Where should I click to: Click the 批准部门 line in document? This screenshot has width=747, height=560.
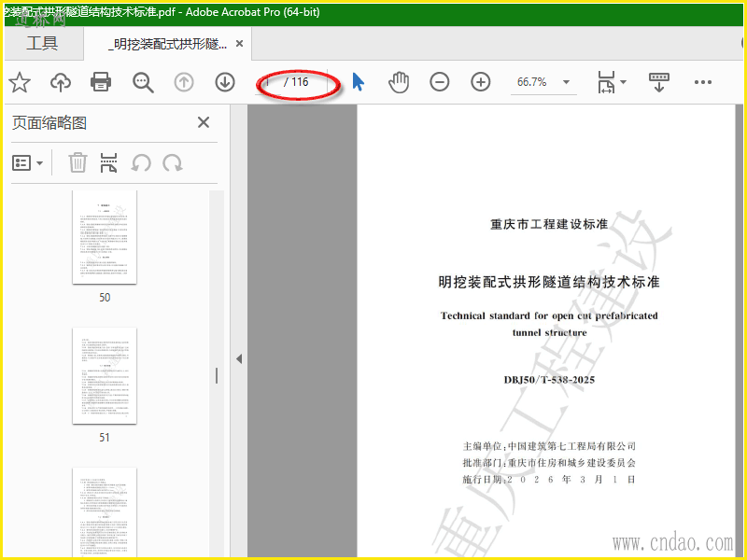[549, 463]
